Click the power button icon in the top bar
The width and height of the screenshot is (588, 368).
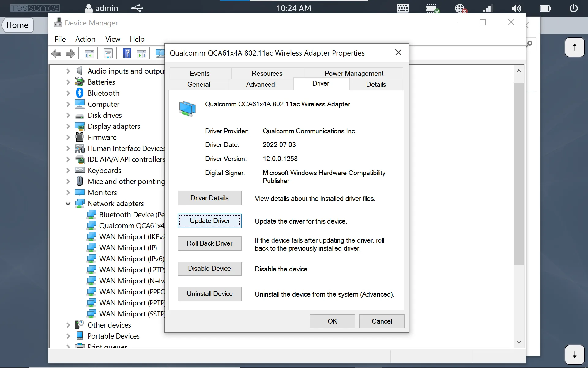click(x=573, y=8)
